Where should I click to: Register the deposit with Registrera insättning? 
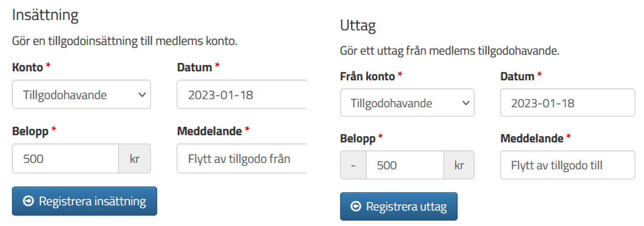(85, 201)
